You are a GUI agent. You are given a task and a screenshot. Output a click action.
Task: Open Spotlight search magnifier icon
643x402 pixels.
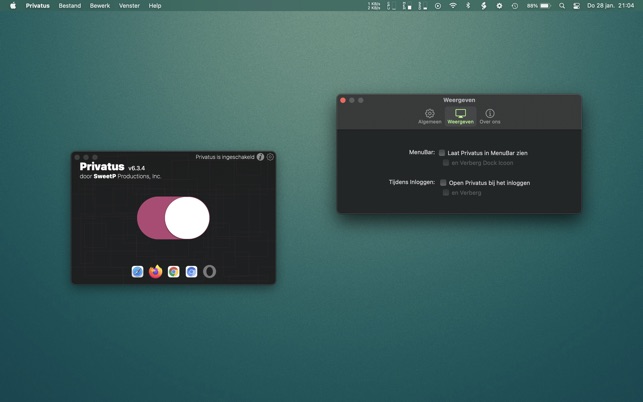(562, 6)
